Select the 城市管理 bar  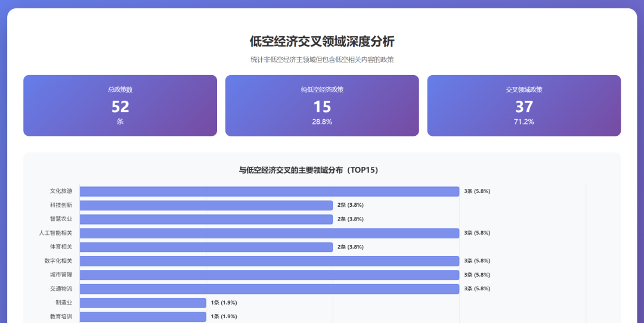[269, 275]
